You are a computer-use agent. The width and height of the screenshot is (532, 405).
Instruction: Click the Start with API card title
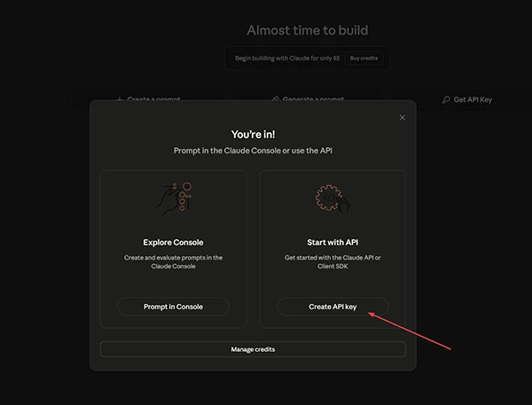pyautogui.click(x=332, y=241)
